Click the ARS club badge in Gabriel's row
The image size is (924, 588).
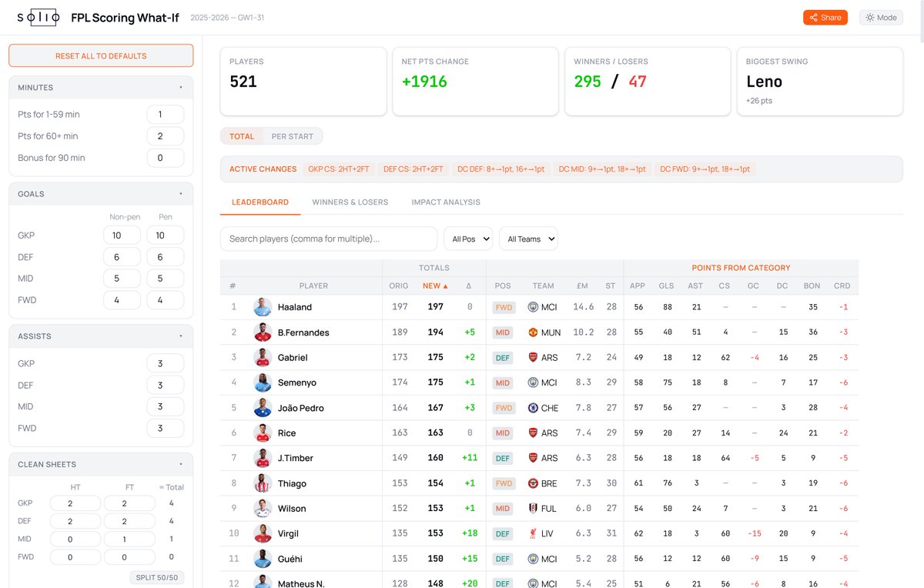click(533, 357)
